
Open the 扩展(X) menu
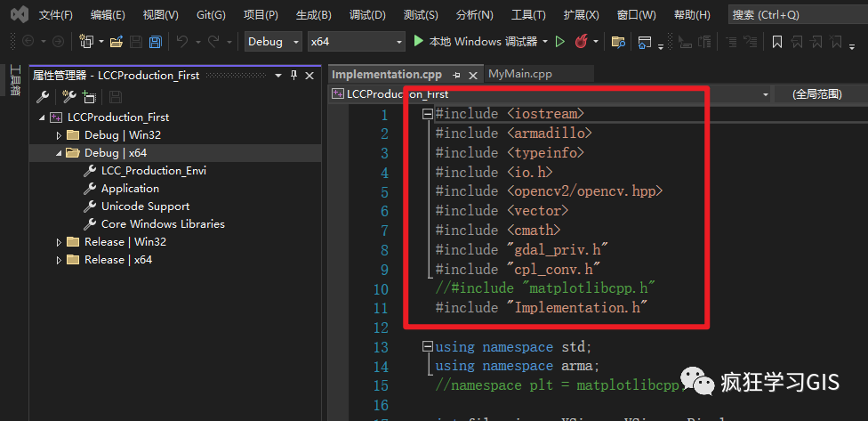point(582,15)
